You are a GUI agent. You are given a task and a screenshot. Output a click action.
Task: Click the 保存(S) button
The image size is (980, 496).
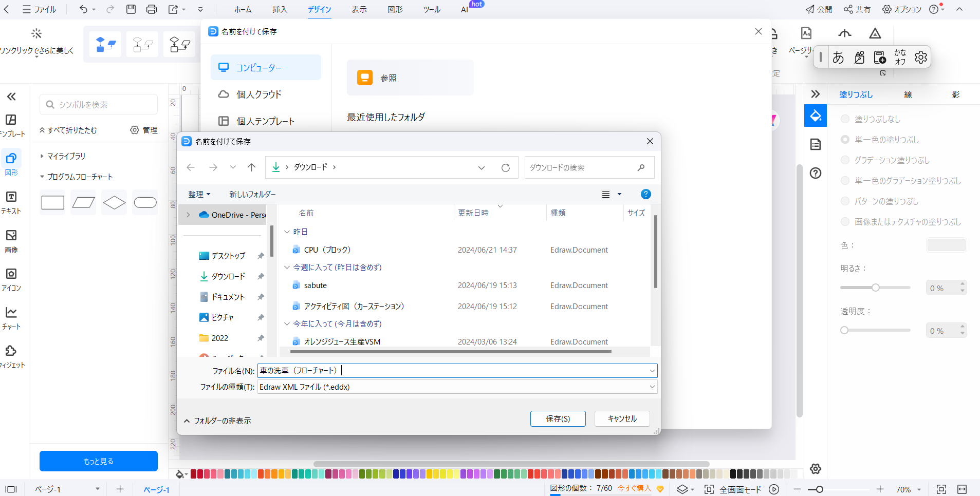(558, 418)
